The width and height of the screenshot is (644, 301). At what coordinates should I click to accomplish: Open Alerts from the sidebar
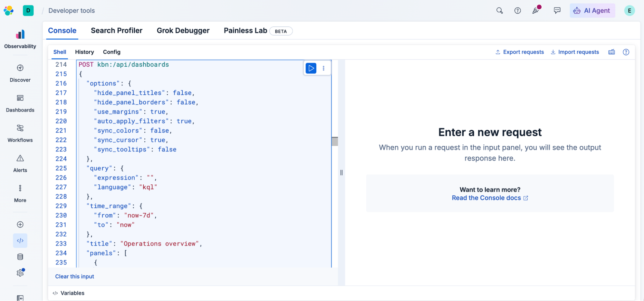20,164
